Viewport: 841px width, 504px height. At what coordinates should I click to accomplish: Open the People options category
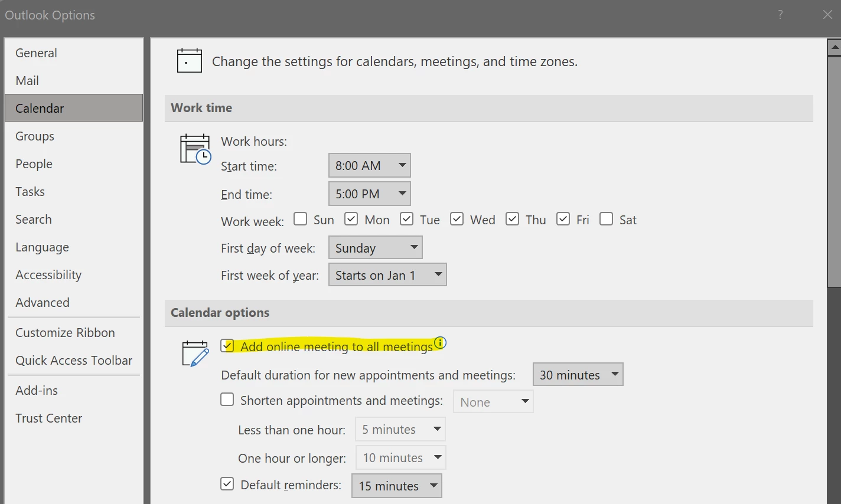coord(74,163)
